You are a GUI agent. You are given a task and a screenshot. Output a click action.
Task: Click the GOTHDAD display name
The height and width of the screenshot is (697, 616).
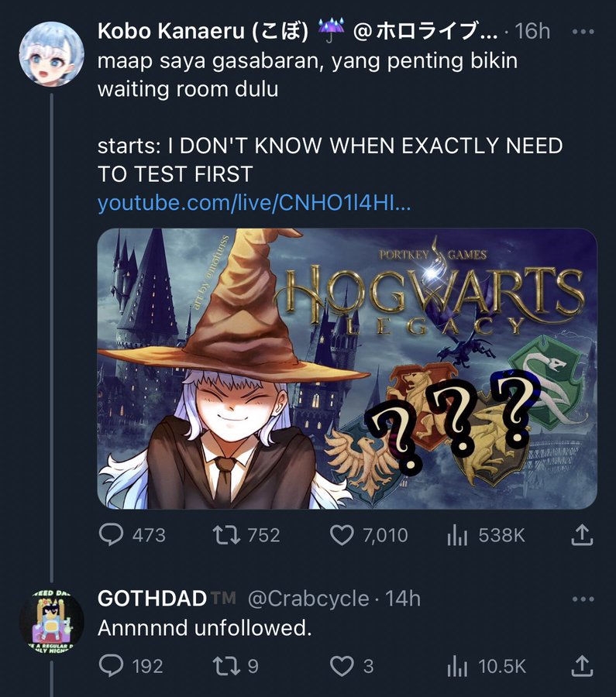click(152, 599)
